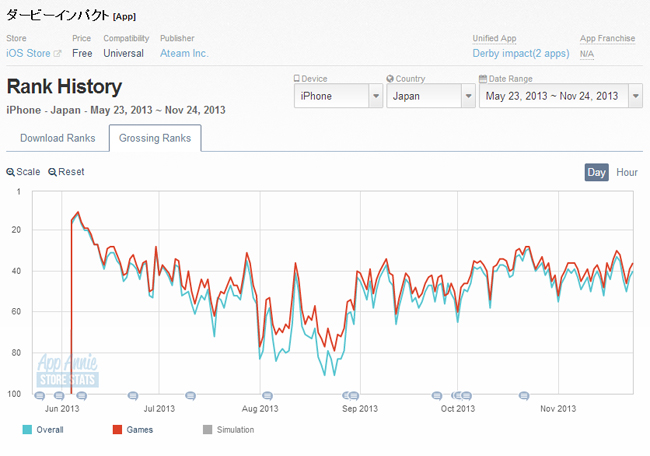Select the Grossing Ranks tab

(155, 138)
